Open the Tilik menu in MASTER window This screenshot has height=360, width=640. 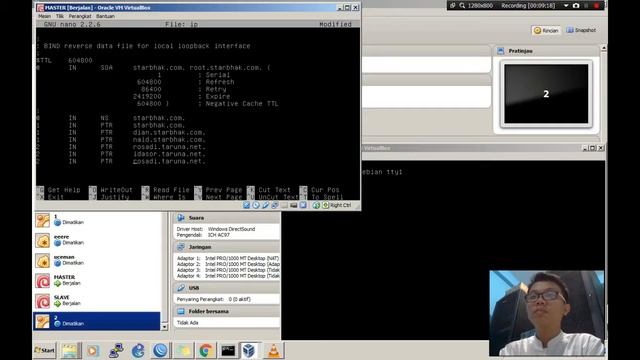pyautogui.click(x=60, y=16)
